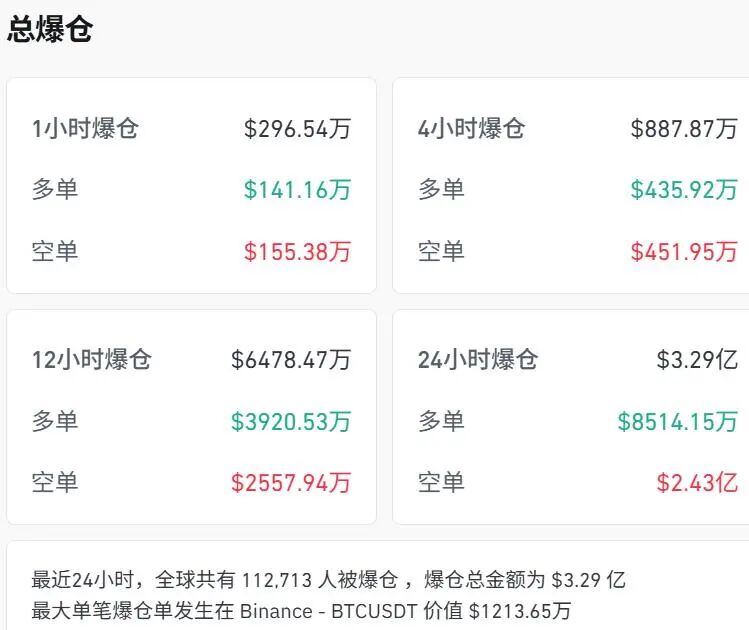
Task: Click the 总爆仓 heading
Action: (50, 29)
